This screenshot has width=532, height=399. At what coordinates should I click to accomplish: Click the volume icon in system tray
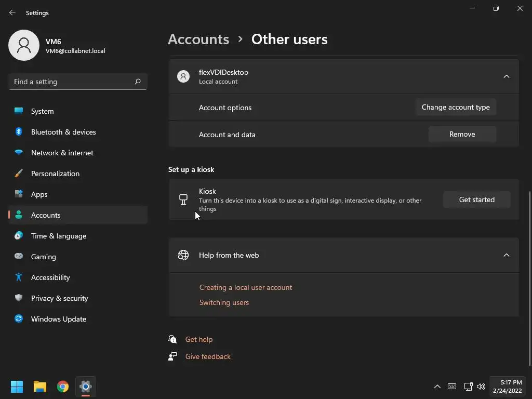coord(481,387)
